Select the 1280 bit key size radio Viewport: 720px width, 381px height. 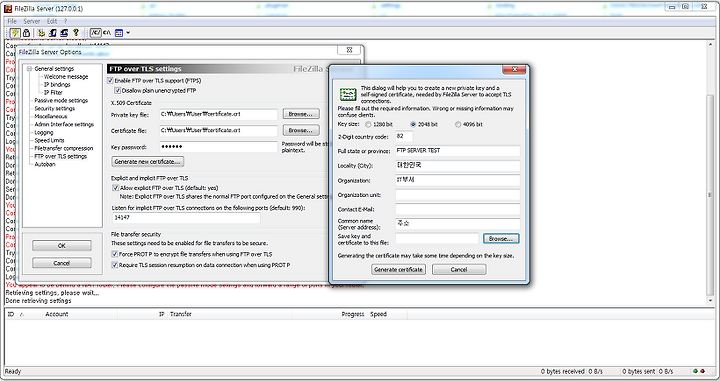(x=368, y=124)
